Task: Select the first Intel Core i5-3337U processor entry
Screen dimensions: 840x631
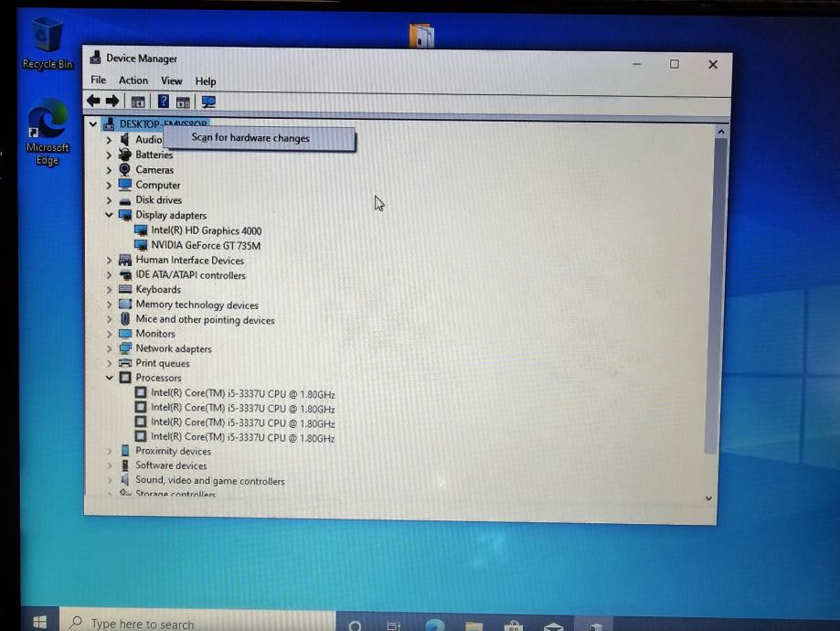Action: pyautogui.click(x=243, y=393)
